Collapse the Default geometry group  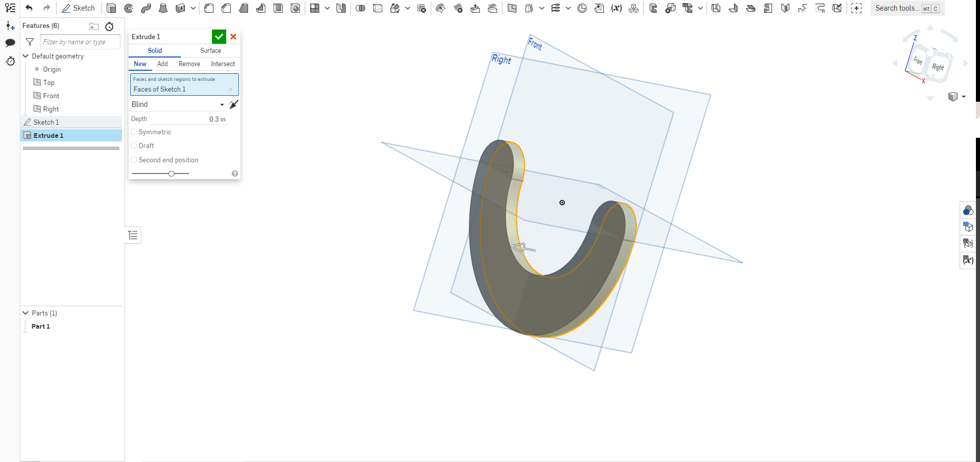[x=25, y=56]
